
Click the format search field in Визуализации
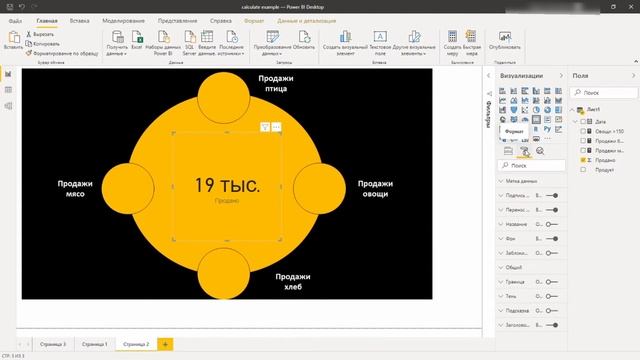pyautogui.click(x=532, y=165)
